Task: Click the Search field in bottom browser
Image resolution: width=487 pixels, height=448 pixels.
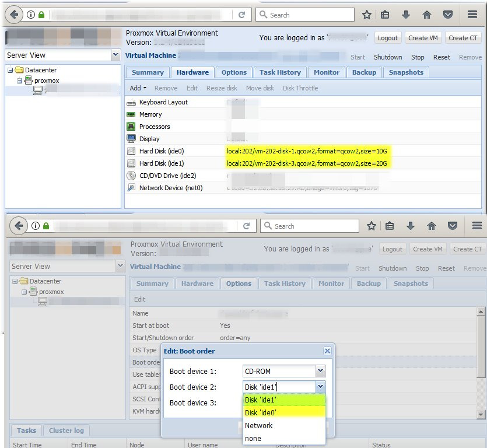Action: (309, 226)
